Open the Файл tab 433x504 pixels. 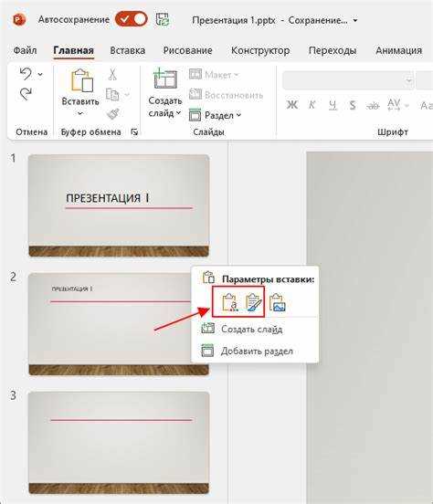(25, 50)
